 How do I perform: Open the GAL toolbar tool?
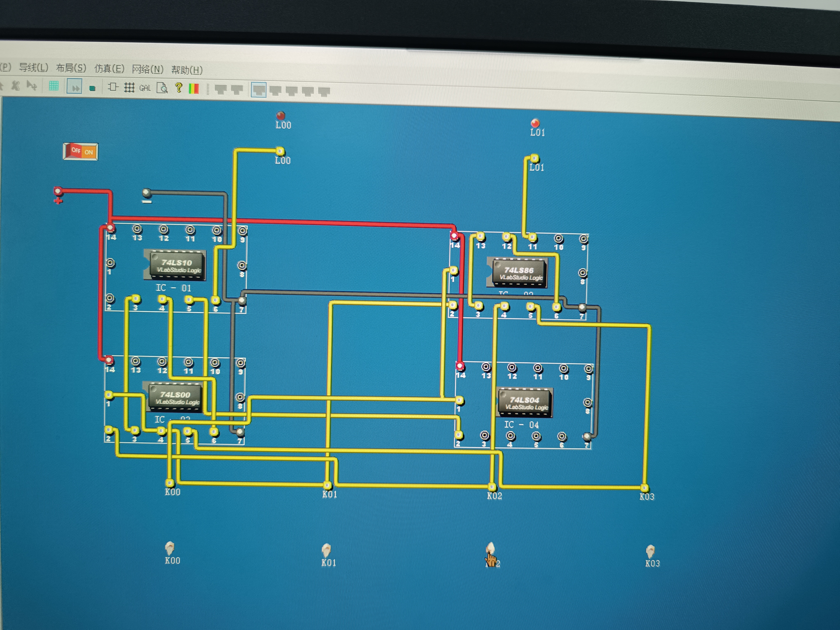[x=145, y=88]
